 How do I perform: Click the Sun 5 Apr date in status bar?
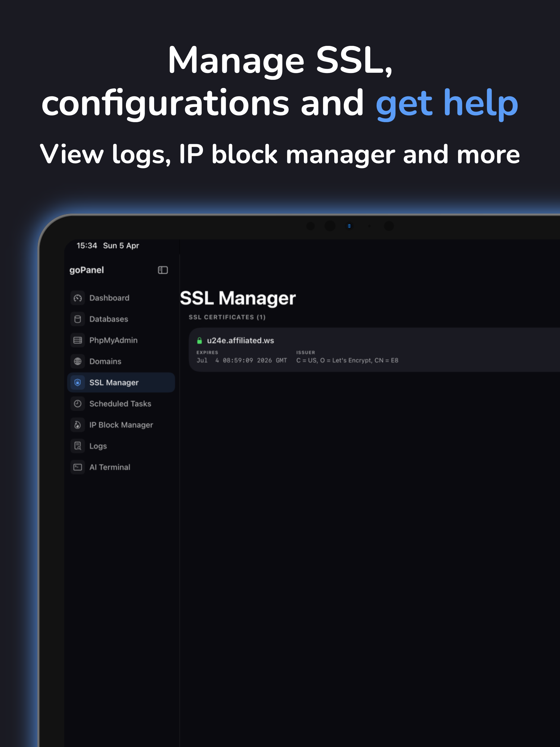121,245
